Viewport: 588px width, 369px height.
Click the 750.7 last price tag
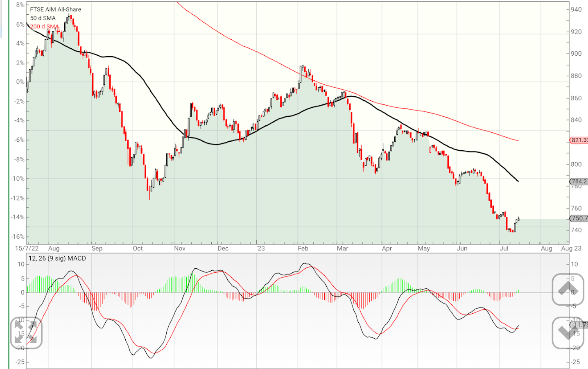tap(579, 218)
